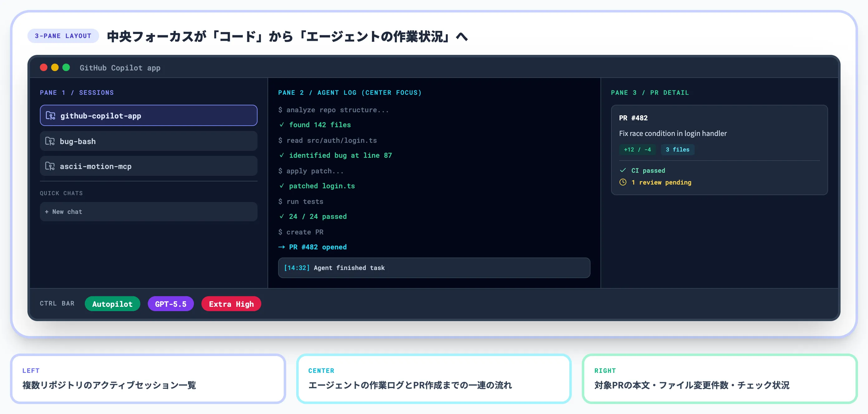The width and height of the screenshot is (868, 414).
Task: Click the 1 review pending status
Action: [x=661, y=182]
